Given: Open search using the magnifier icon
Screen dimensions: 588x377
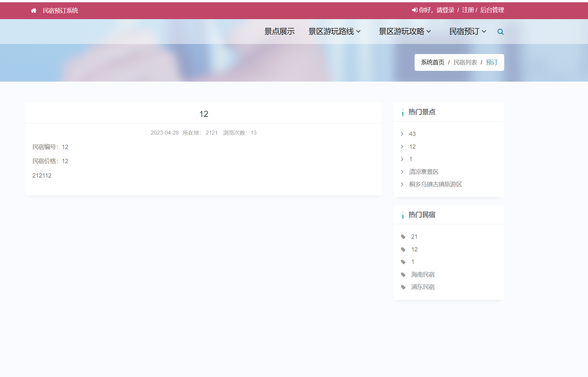Looking at the screenshot, I should point(500,32).
